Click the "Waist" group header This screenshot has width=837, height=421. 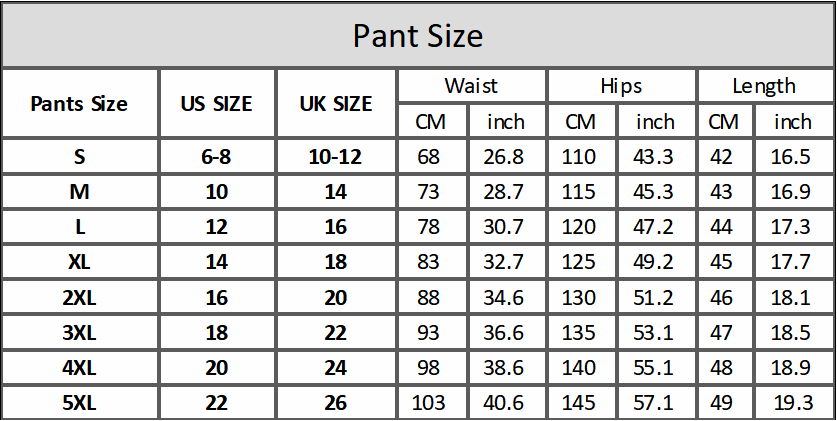click(x=471, y=86)
